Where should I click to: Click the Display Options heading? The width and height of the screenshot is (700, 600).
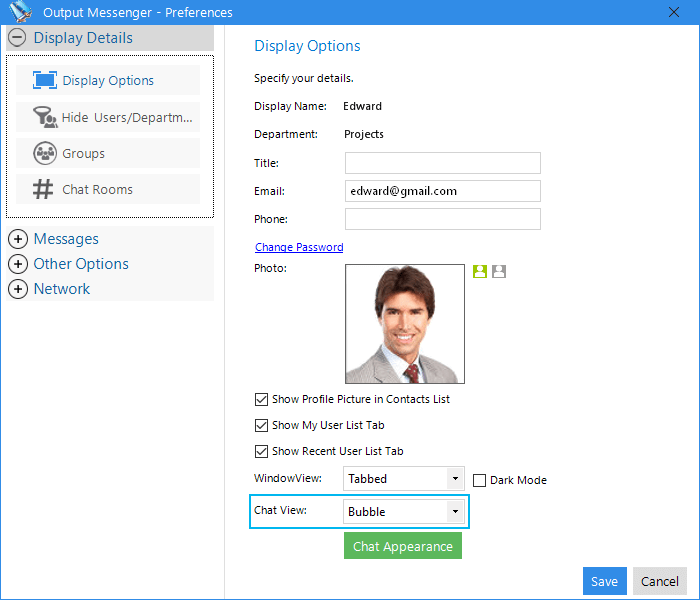tap(307, 46)
